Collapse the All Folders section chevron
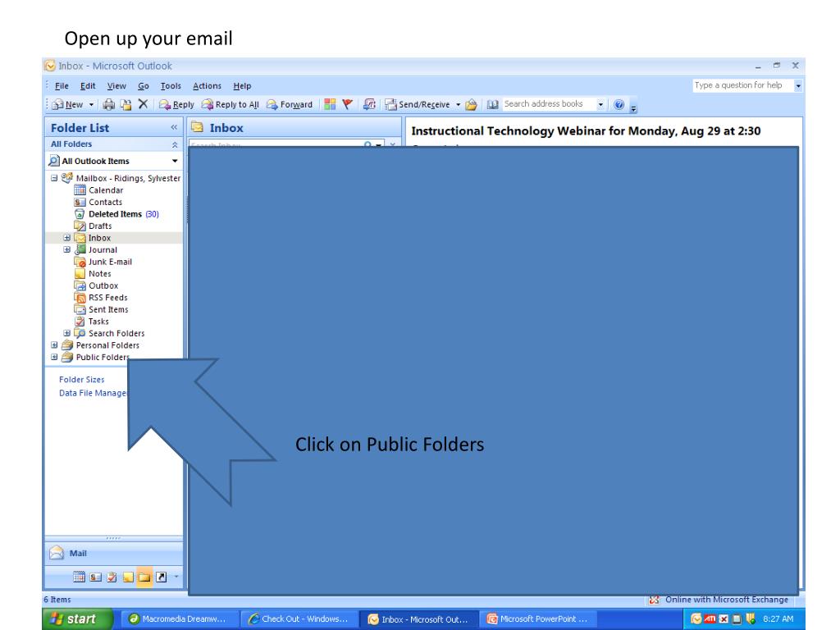840x630 pixels. 175,144
